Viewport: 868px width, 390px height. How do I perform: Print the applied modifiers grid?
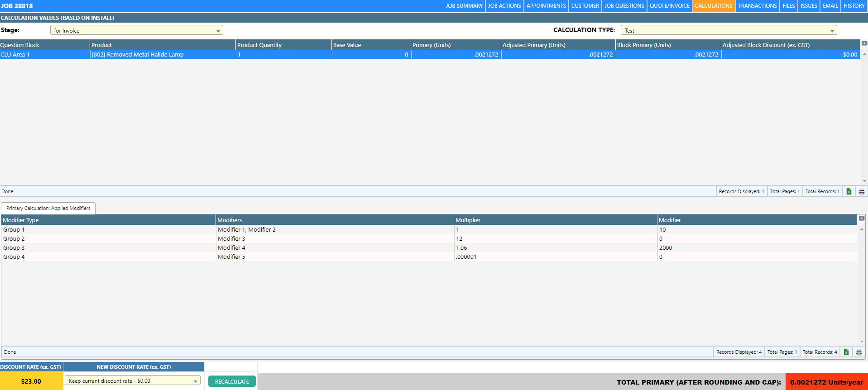pos(858,352)
